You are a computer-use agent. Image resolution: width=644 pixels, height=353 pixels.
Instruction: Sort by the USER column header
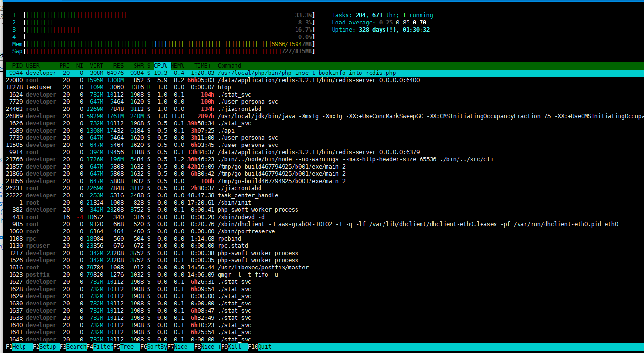point(33,66)
